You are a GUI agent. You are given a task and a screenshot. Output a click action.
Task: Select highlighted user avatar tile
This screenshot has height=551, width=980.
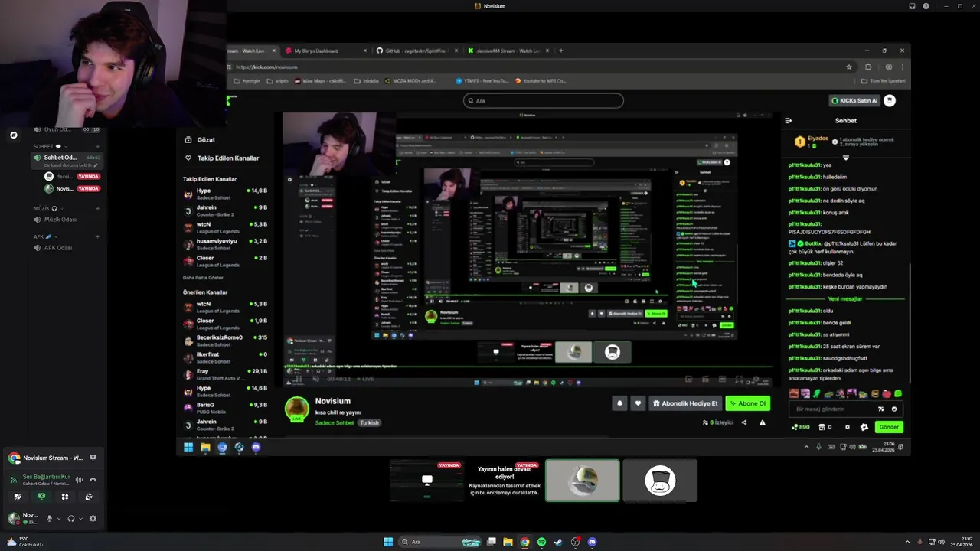coord(583,481)
